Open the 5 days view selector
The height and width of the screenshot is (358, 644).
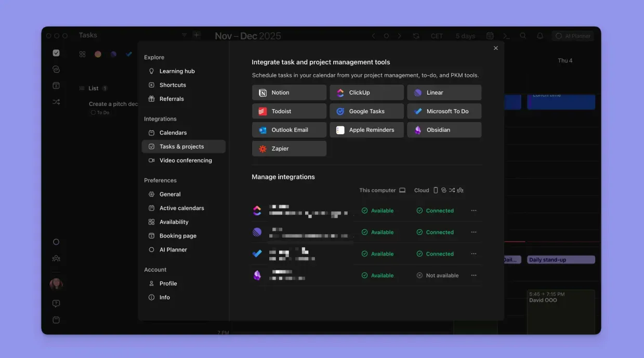(465, 36)
